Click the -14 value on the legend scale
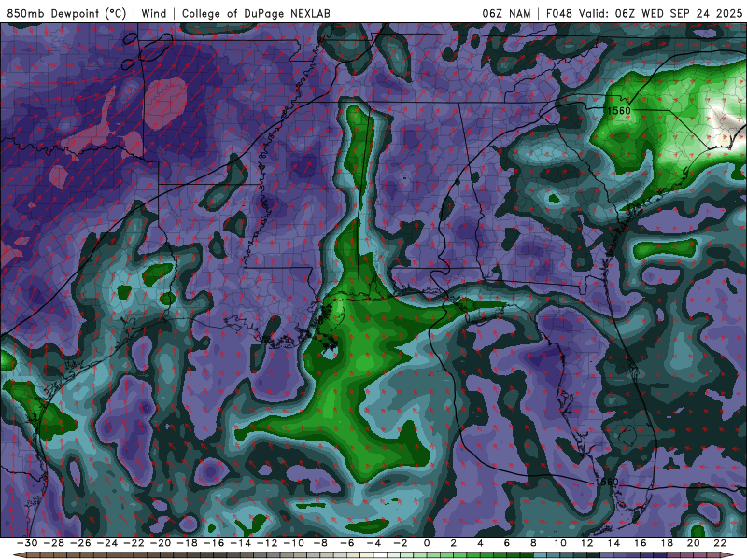Screen dimensions: 747x560 point(241,543)
